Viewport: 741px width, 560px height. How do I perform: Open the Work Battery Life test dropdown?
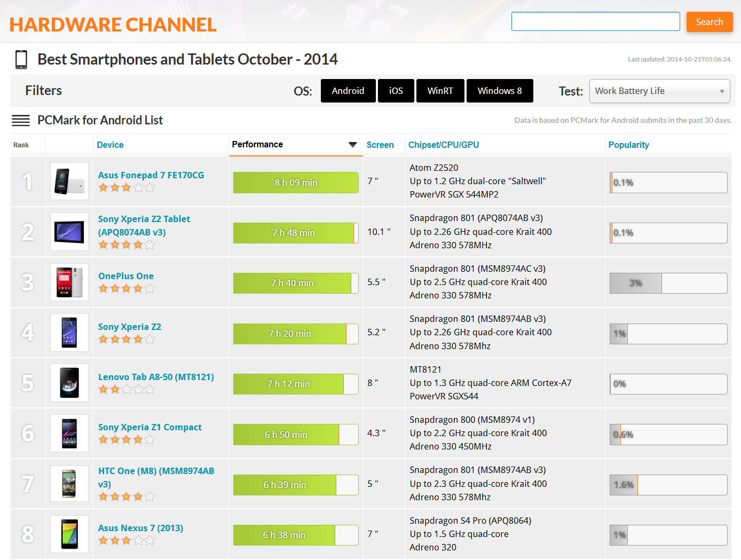tap(659, 91)
